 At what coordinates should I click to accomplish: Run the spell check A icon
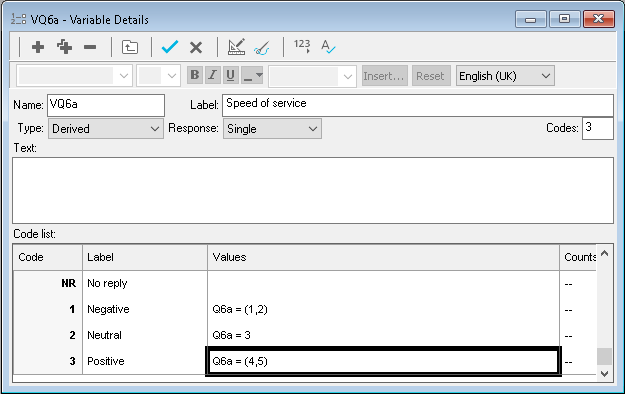click(x=328, y=47)
